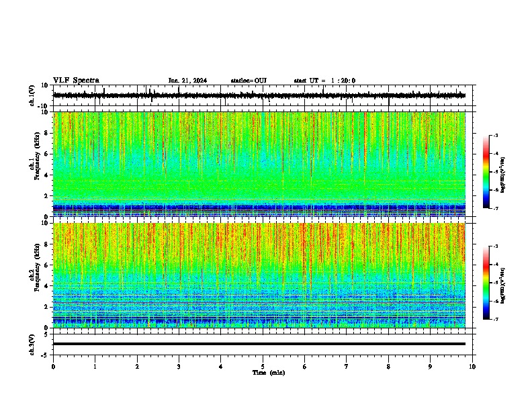This screenshot has width=532, height=411.
Task: Click the ch.2 color bar -7 label
Action: [495, 319]
